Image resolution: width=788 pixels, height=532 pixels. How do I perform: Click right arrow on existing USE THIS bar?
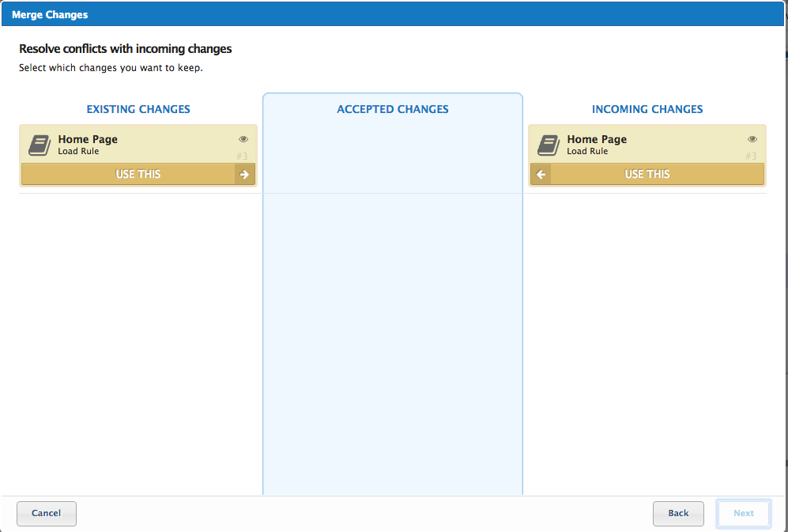click(245, 175)
